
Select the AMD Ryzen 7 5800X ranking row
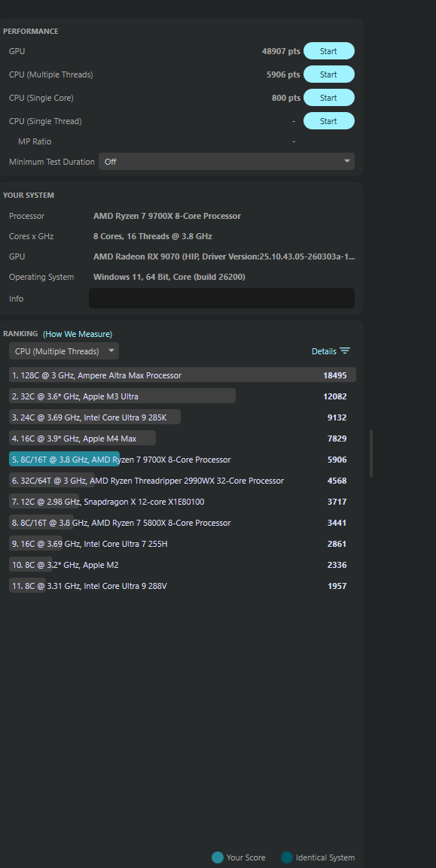(x=182, y=523)
